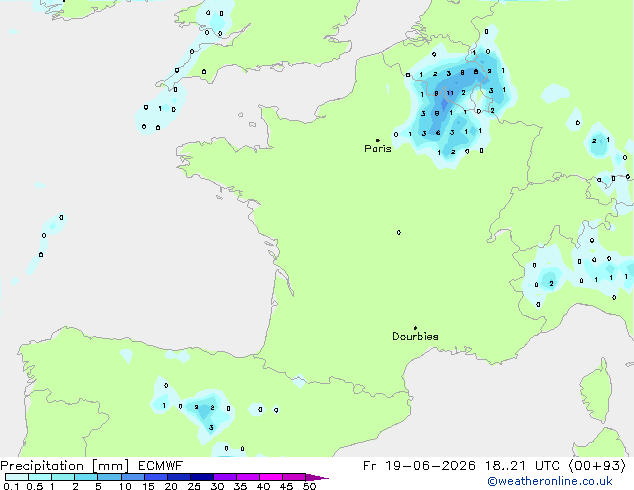Image resolution: width=634 pixels, height=490 pixels.
Task: Select the 25–30 mm dark blue legend swatch
Action: click(202, 477)
